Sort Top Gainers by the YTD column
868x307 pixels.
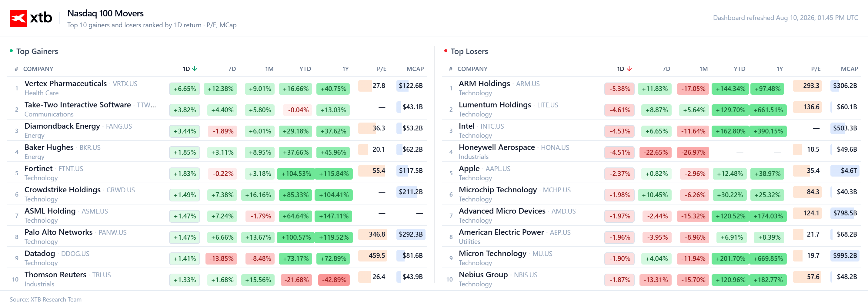coord(305,69)
